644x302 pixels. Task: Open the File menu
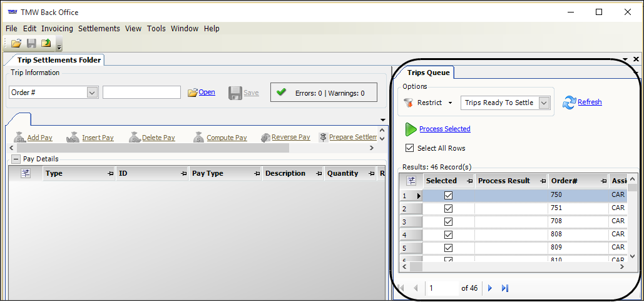[x=11, y=28]
